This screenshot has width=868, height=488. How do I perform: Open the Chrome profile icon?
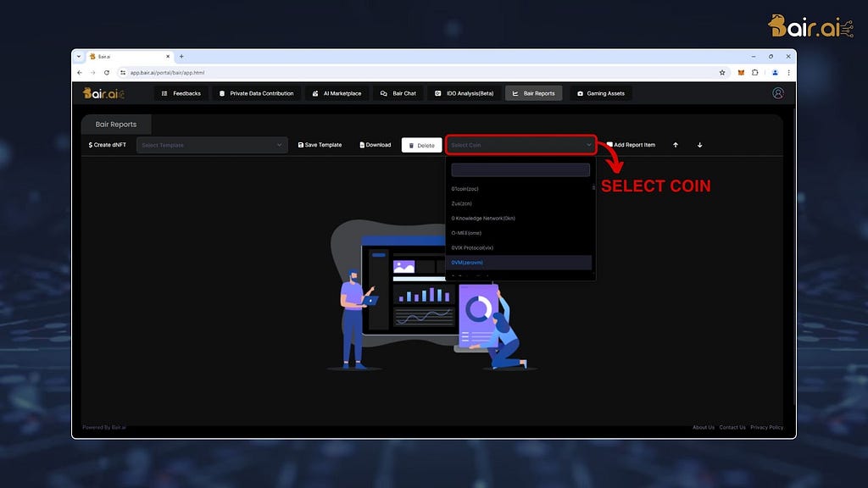[775, 73]
